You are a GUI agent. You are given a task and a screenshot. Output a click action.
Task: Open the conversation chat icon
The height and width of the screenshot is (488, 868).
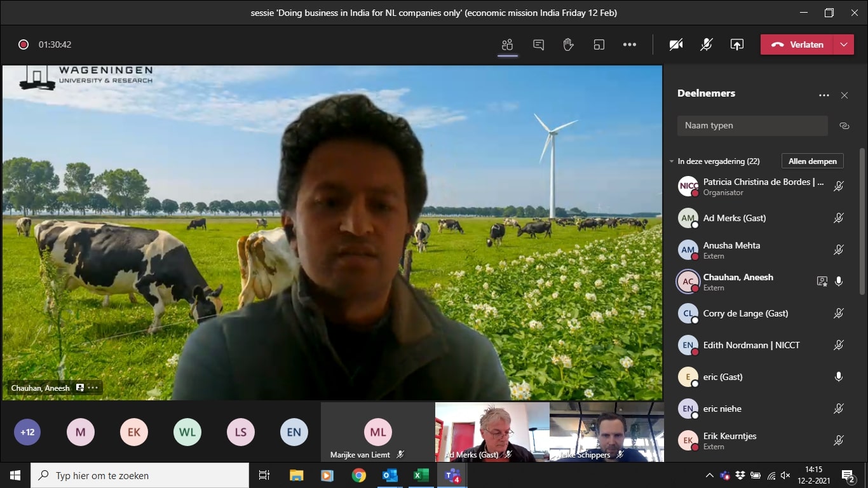click(538, 44)
